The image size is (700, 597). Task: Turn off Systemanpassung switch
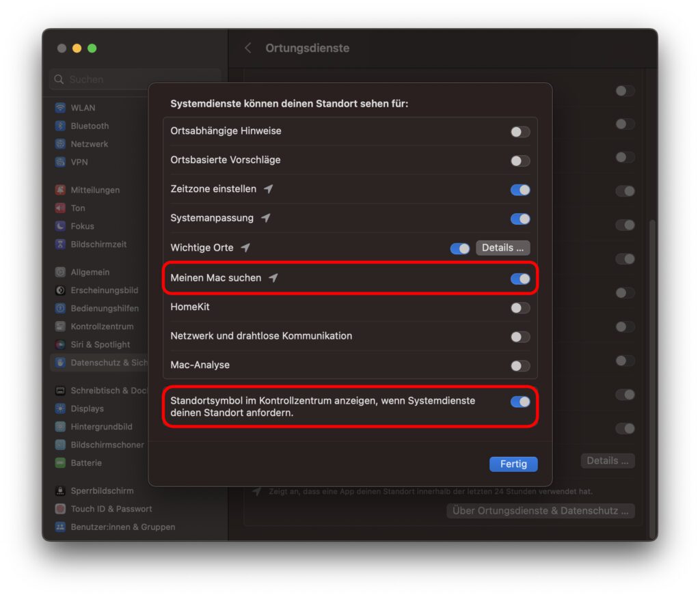[x=520, y=219]
